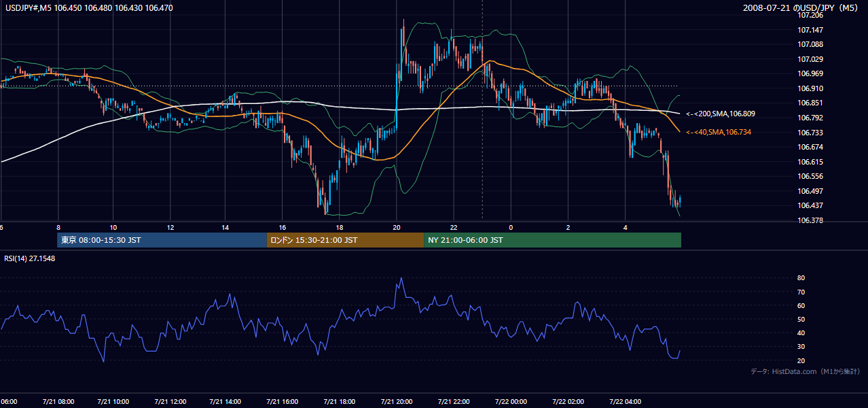Click hour label 4 under the price chart
This screenshot has height=408, width=868.
[625, 228]
